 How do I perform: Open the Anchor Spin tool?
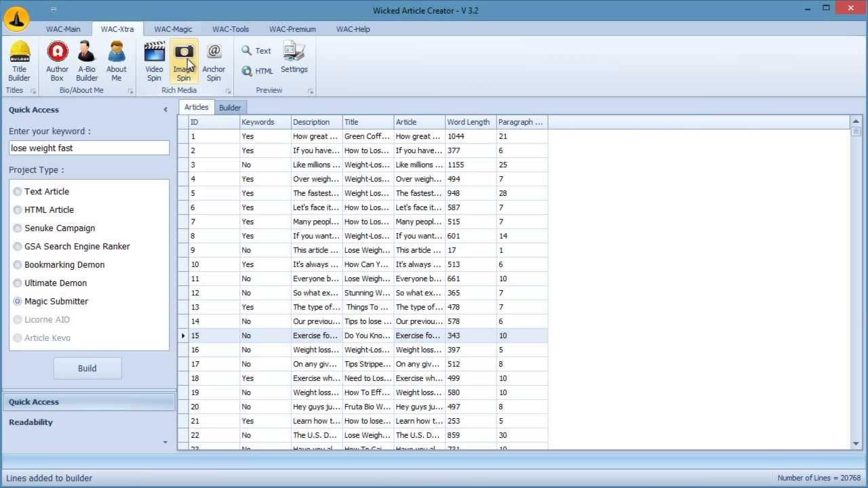(x=214, y=61)
